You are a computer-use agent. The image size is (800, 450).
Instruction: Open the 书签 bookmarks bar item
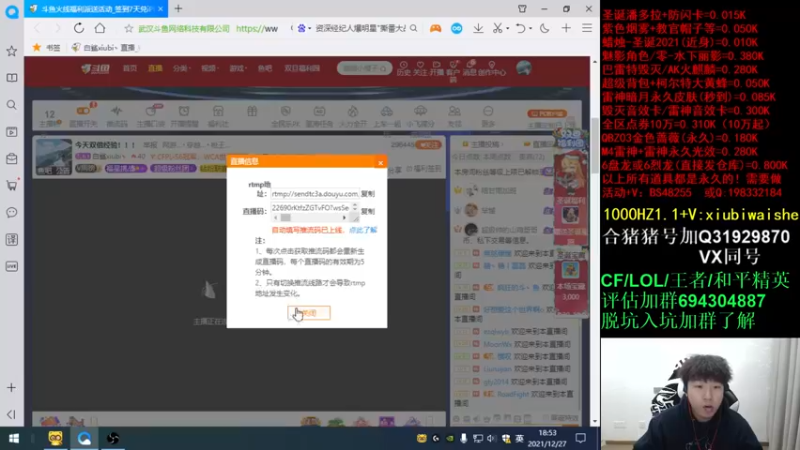coord(47,47)
